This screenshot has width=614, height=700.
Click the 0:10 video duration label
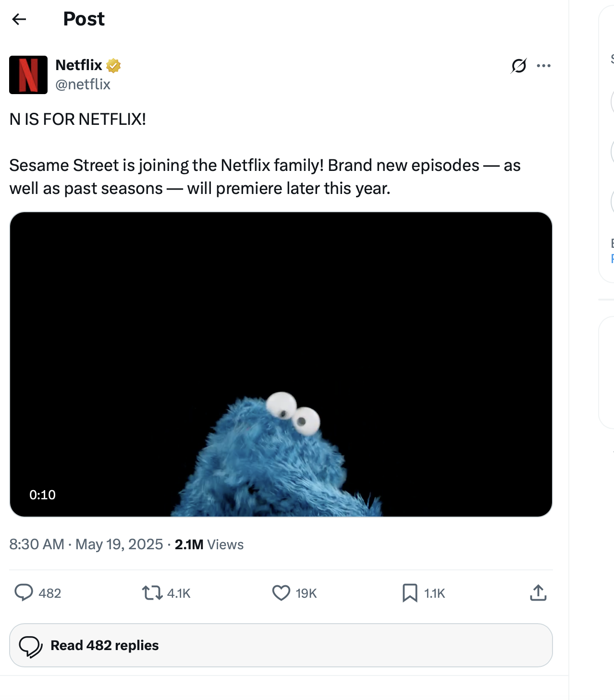click(42, 495)
